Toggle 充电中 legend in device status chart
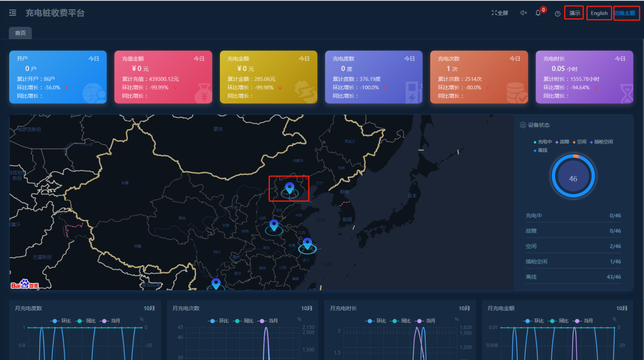 coord(543,142)
